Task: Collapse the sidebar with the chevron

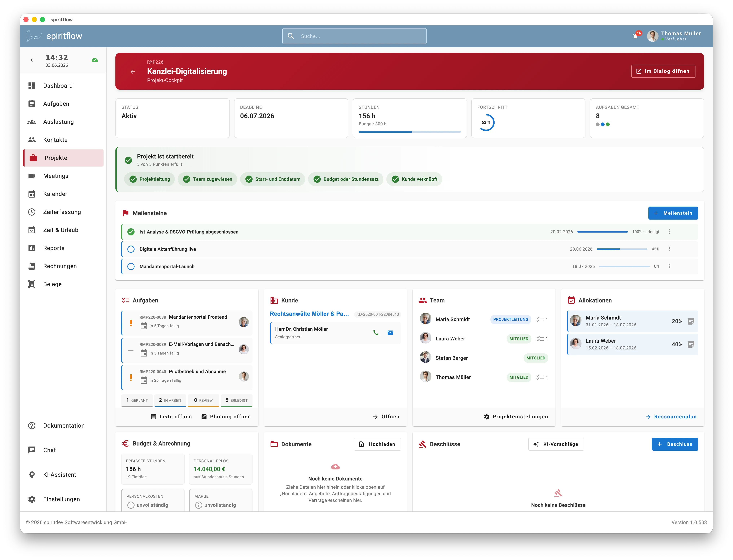Action: point(32,60)
